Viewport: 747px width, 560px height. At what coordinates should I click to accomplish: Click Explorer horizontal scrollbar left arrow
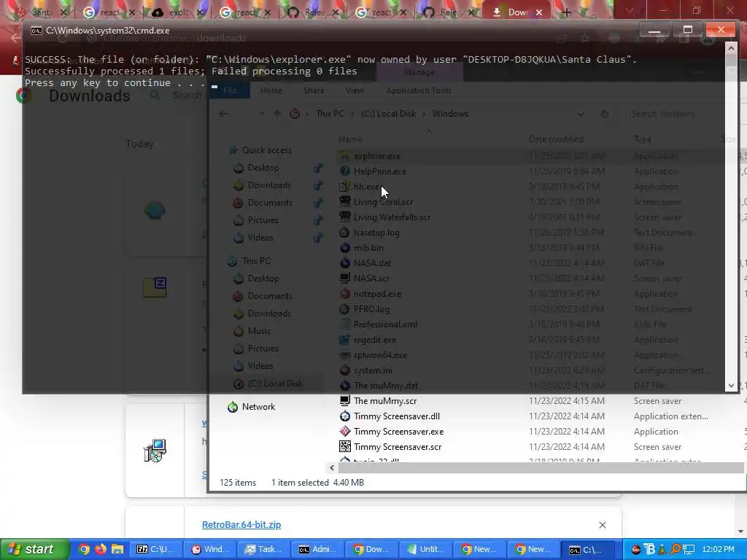point(332,468)
